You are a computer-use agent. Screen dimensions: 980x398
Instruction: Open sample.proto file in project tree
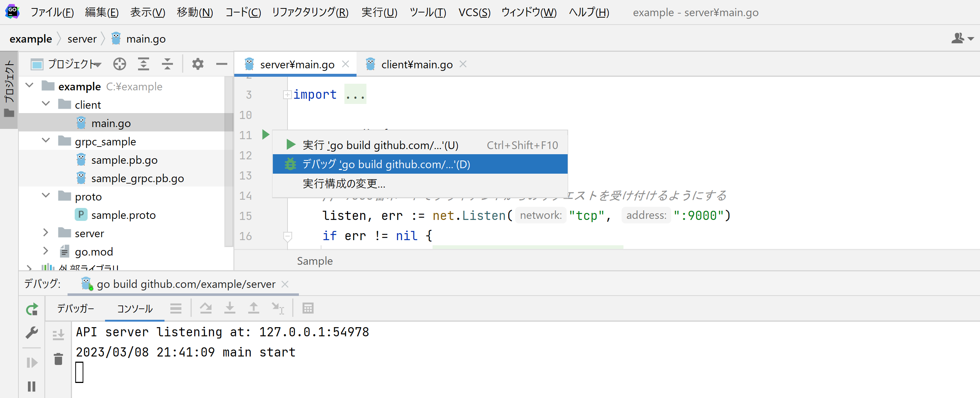(123, 215)
